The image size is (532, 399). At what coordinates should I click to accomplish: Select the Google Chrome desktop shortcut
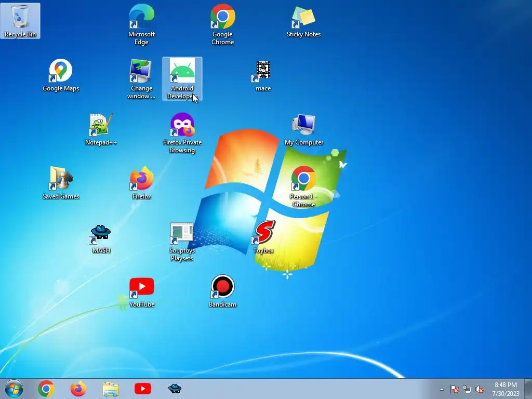point(222,24)
